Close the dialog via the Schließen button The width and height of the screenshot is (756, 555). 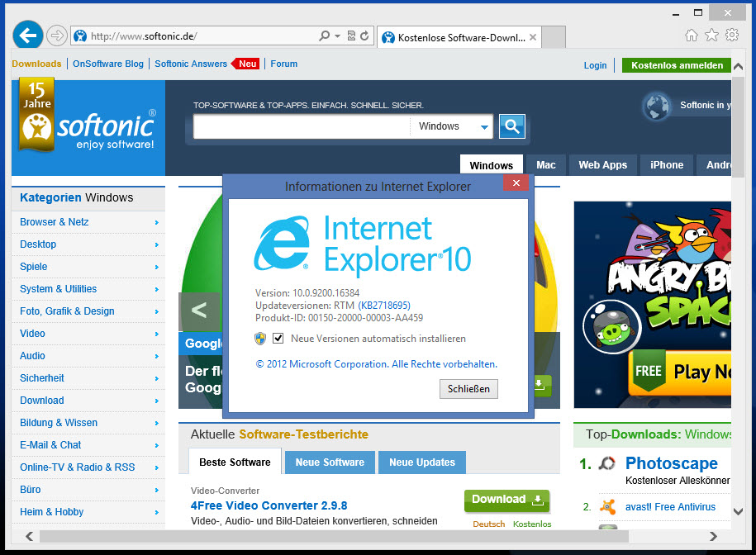click(468, 389)
